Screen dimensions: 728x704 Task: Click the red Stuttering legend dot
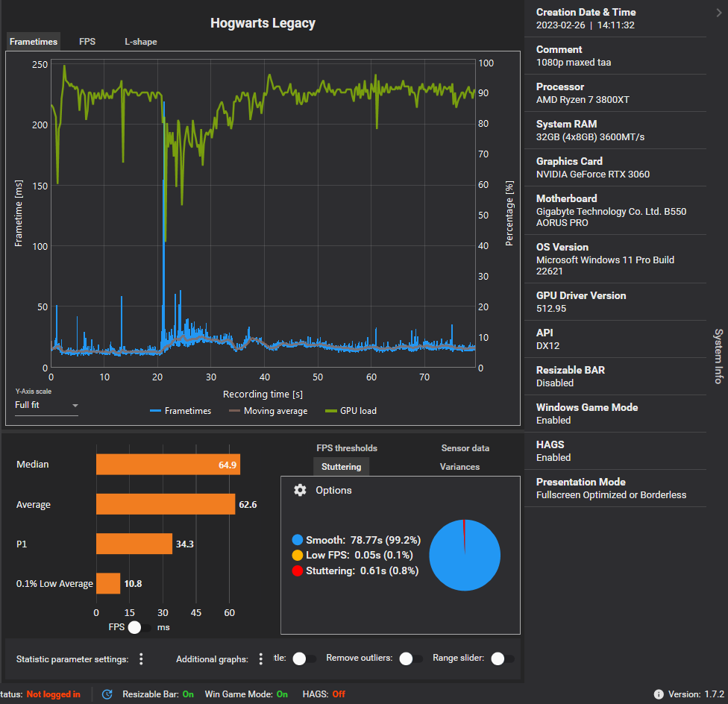tap(297, 571)
